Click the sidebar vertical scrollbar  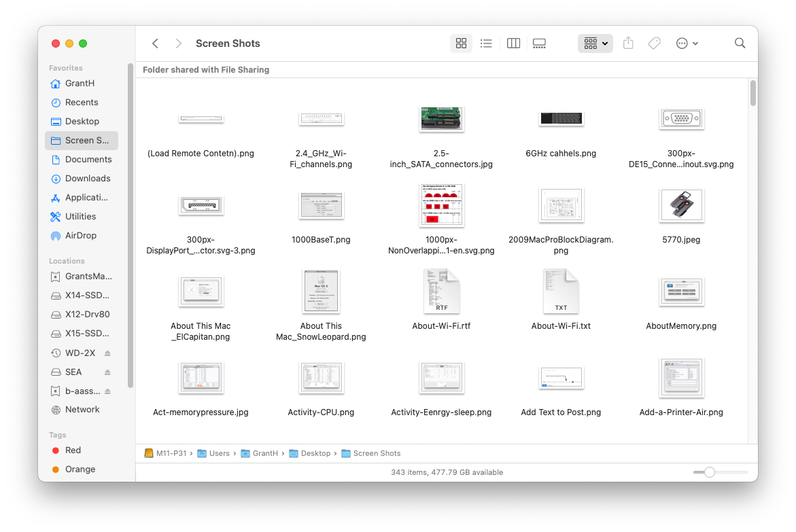(x=131, y=226)
